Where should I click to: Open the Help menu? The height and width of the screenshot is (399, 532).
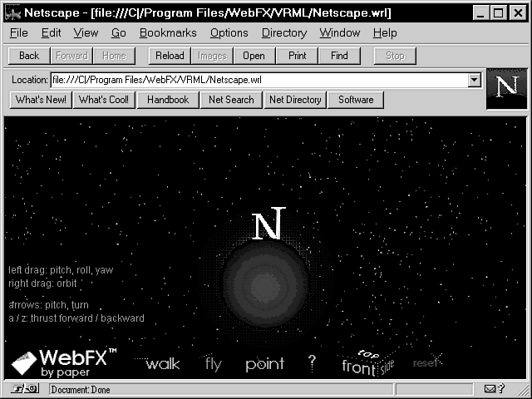click(385, 33)
